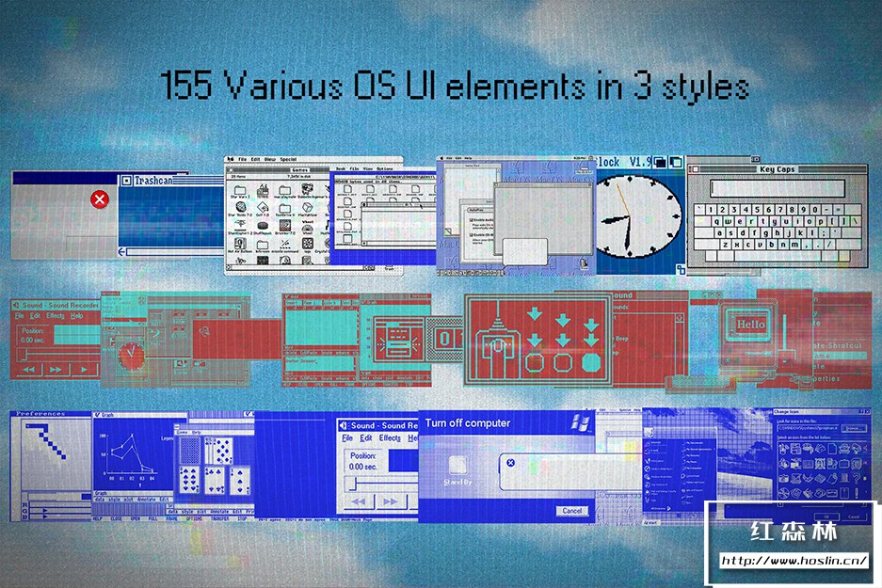Toggle first Enable checkbox in MacOS AutoPlay panel
The width and height of the screenshot is (882, 588).
pyautogui.click(x=471, y=220)
